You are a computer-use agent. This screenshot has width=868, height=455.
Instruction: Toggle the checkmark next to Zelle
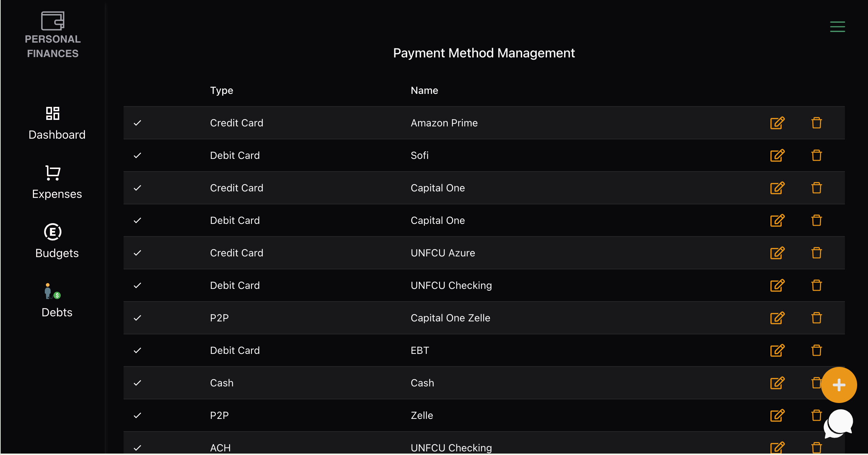(x=137, y=415)
